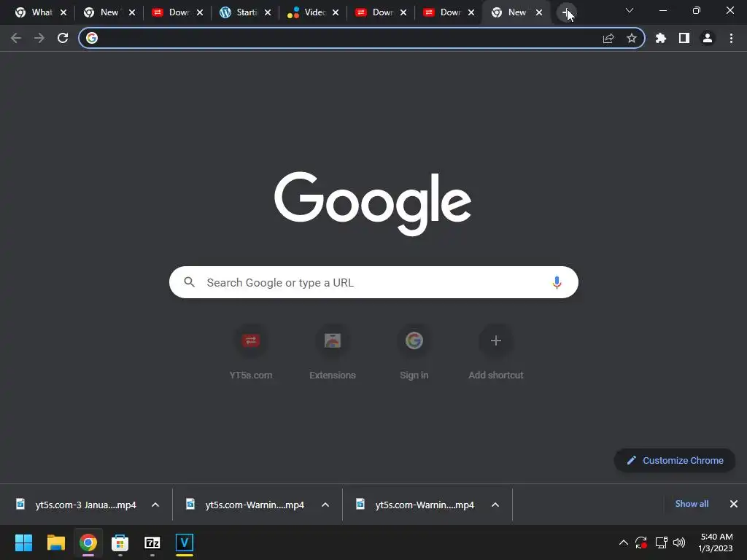Screen dimensions: 747x560
Task: Open clock and date 5:40 AM
Action: 716,542
